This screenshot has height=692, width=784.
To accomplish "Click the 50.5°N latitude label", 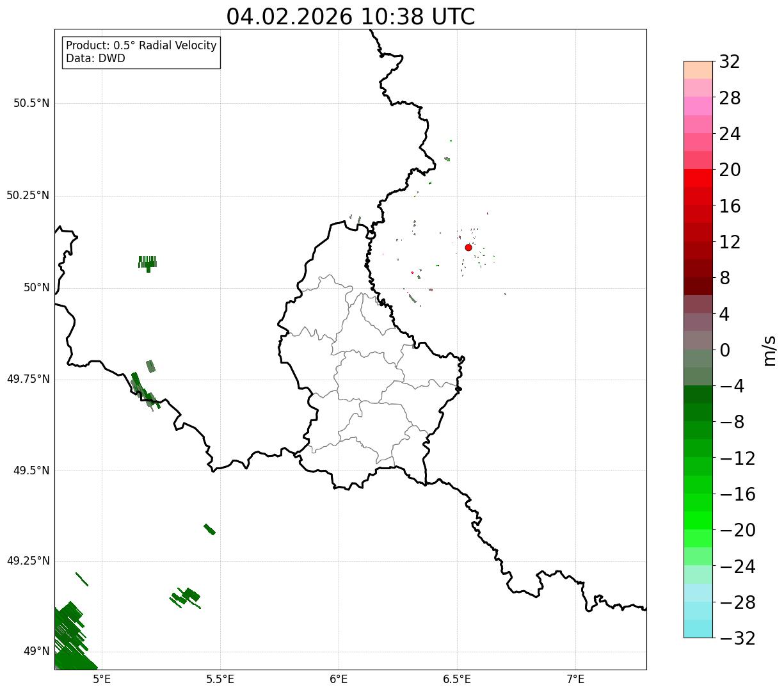I will (x=31, y=103).
